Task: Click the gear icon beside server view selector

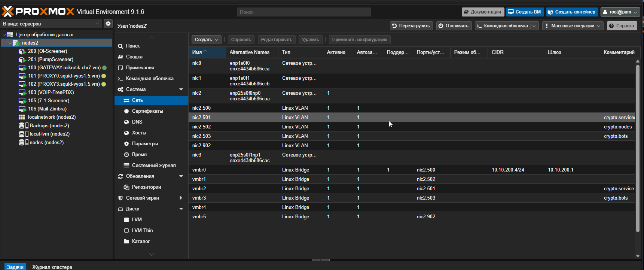Action: point(108,24)
